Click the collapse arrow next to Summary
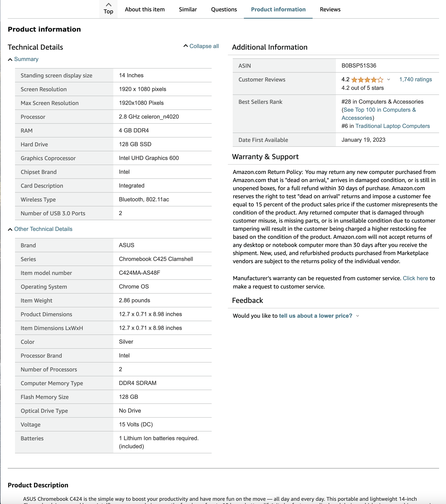Image resolution: width=446 pixels, height=504 pixels. [x=10, y=59]
